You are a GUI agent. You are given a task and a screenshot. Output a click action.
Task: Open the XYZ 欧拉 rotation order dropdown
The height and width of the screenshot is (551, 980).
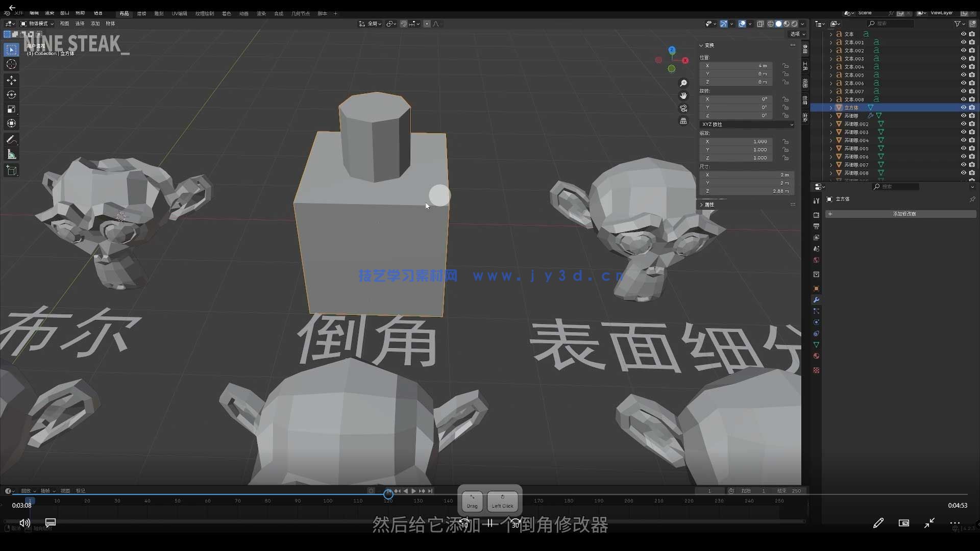point(746,124)
